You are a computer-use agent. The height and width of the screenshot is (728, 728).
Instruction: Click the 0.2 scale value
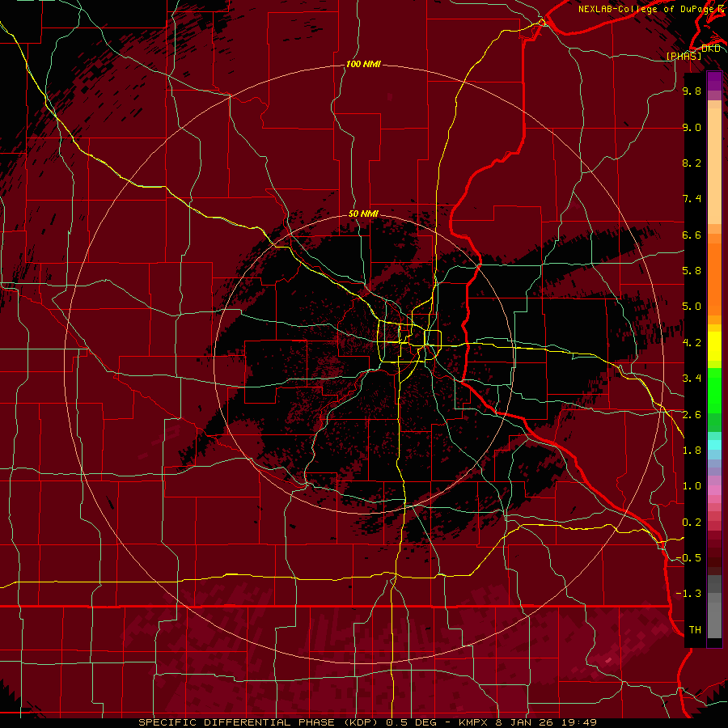[x=692, y=523]
